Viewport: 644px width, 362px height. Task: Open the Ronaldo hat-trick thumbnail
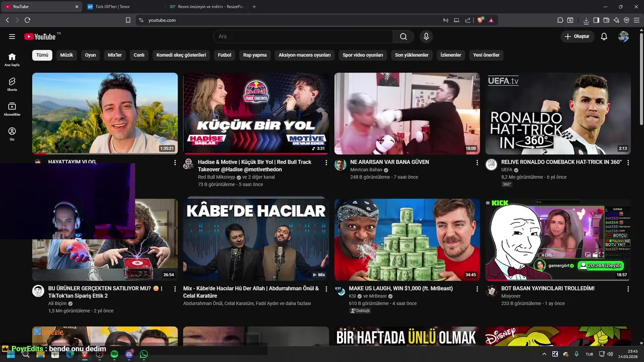point(558,114)
